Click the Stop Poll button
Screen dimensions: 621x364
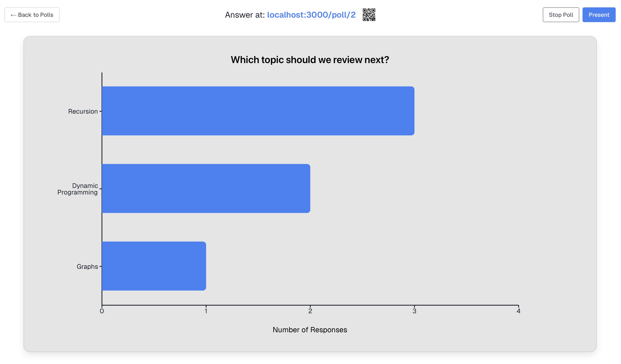(561, 15)
